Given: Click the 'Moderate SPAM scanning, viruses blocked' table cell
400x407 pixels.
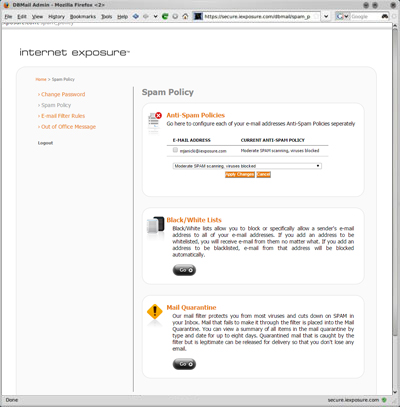Looking at the screenshot, I should pyautogui.click(x=280, y=151).
